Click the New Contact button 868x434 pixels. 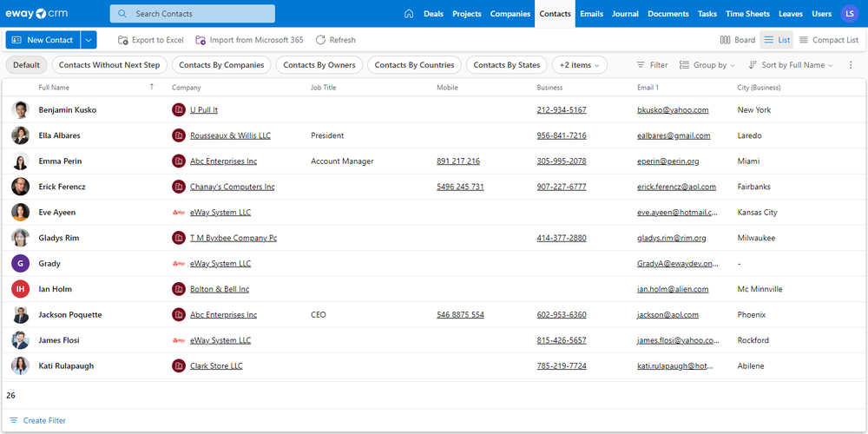coord(43,40)
